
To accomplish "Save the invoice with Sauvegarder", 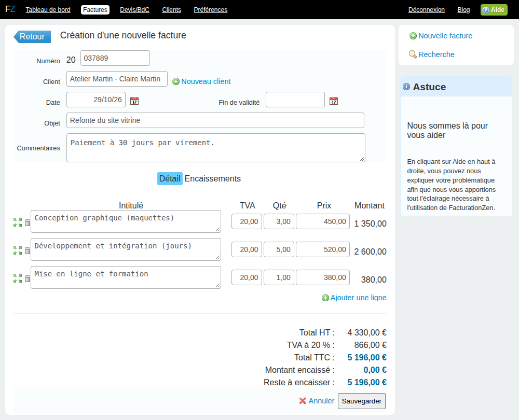I will coord(361,401).
